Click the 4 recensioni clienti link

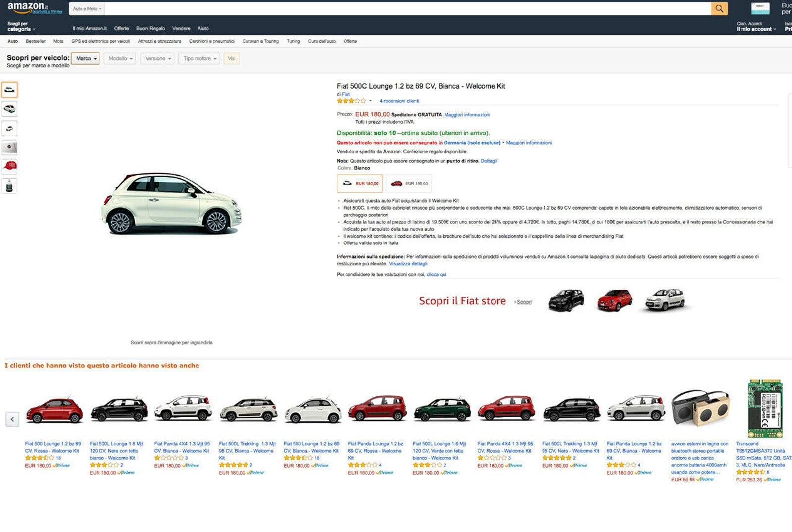coord(399,101)
